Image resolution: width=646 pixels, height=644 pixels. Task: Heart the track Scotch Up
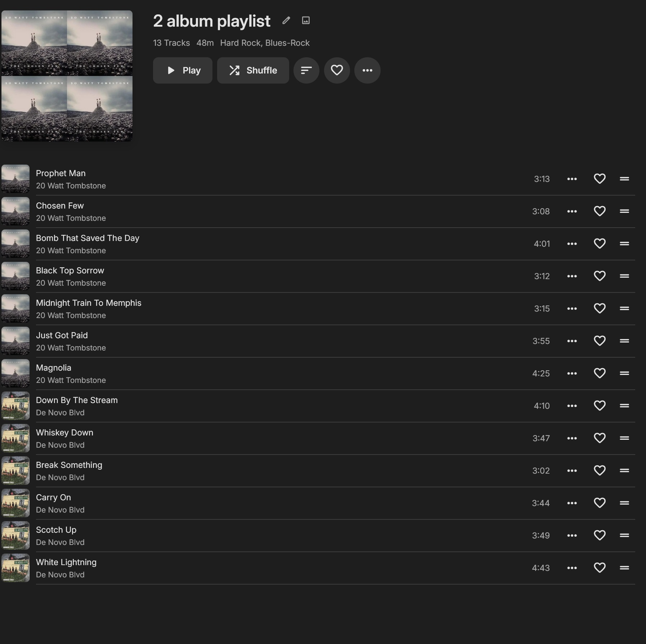(x=600, y=535)
